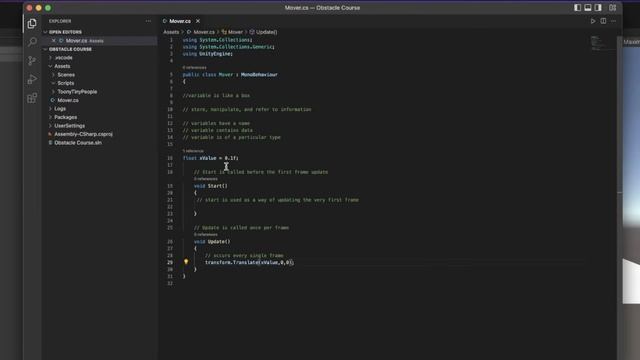640x360 pixels.
Task: Open the Run and Debug view
Action: point(32,79)
